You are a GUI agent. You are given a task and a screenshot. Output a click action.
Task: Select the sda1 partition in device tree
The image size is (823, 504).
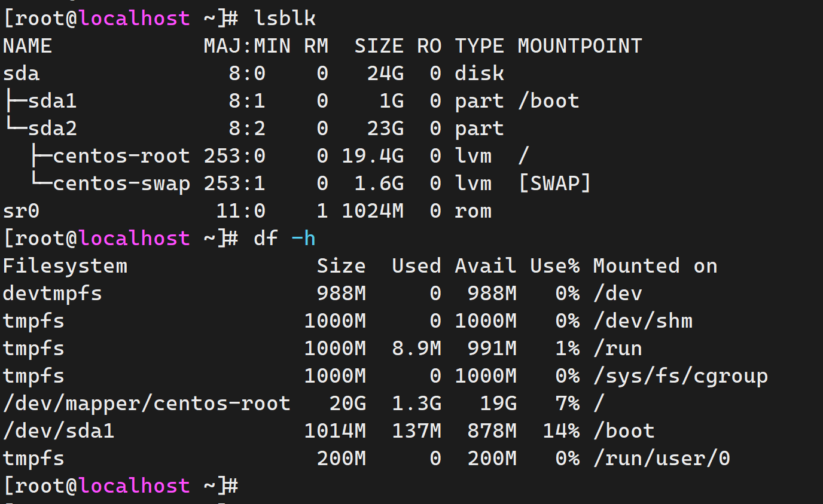(x=53, y=101)
